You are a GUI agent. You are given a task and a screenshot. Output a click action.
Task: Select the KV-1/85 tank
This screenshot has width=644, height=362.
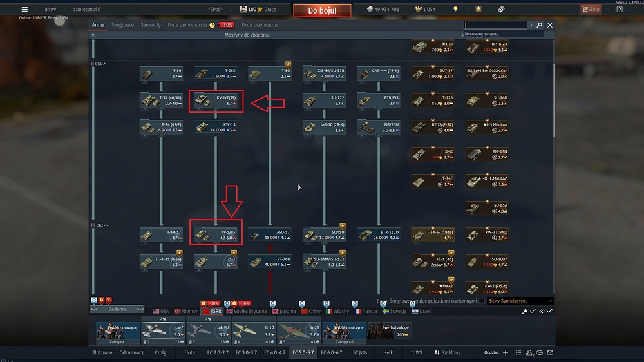(216, 234)
